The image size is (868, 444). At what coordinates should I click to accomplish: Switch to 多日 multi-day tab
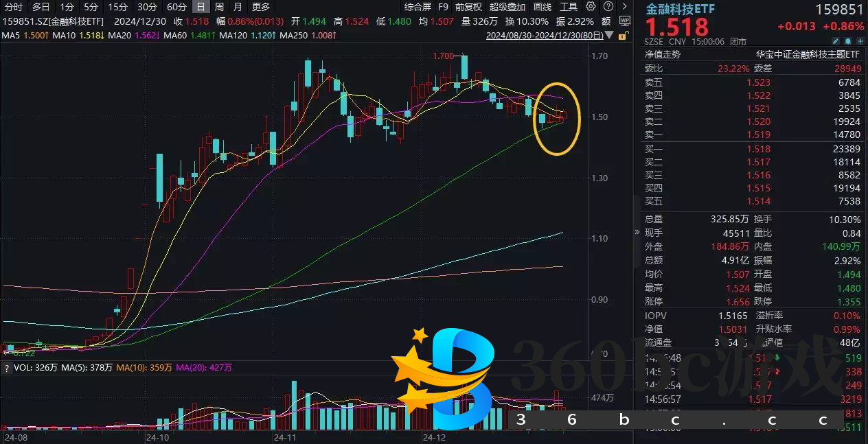(x=41, y=7)
